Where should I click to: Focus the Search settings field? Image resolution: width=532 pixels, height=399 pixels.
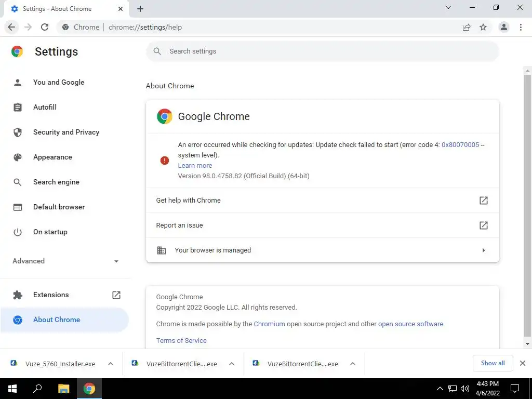tap(322, 51)
